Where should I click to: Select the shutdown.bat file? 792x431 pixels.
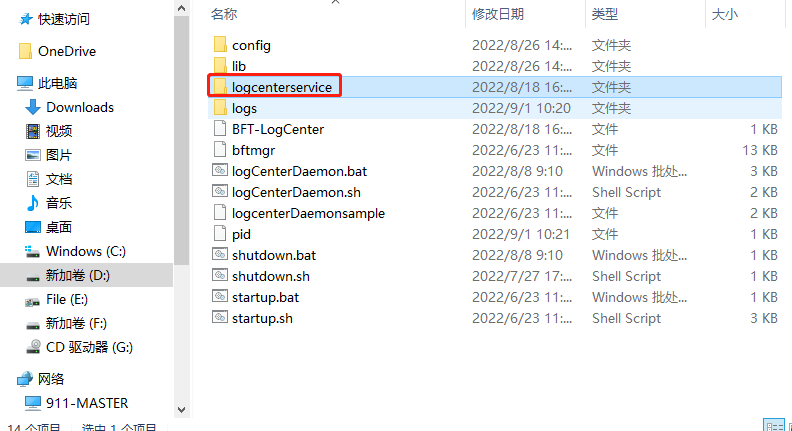pos(274,255)
